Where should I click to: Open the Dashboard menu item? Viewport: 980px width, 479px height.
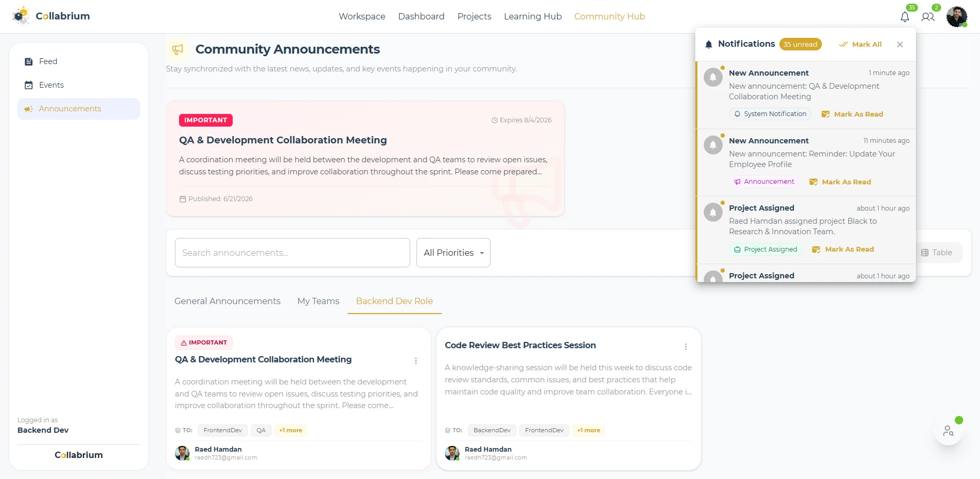tap(421, 16)
